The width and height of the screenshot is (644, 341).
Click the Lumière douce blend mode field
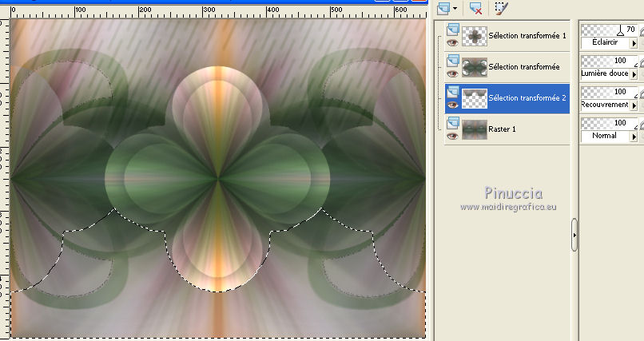606,73
